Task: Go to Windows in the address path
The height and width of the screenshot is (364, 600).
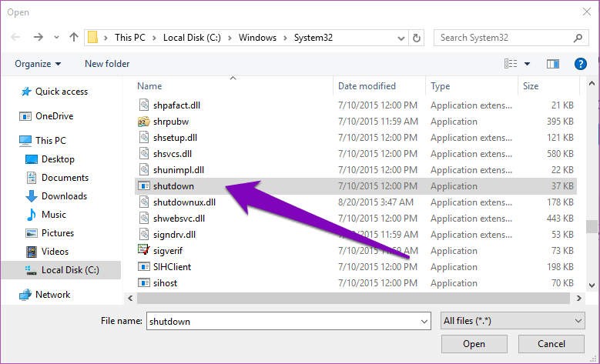Action: (257, 37)
